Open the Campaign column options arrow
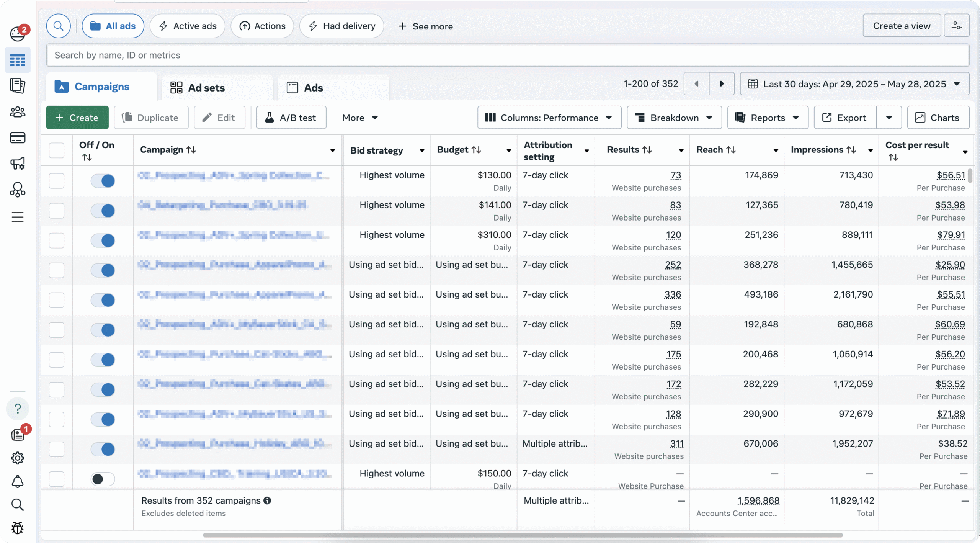Screen dimensions: 980x543 click(x=333, y=150)
